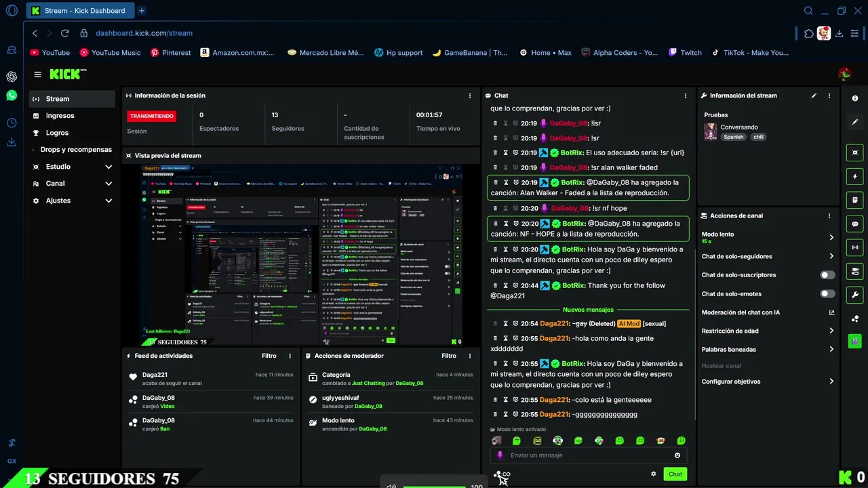Open Información de la sesión options menu
The height and width of the screenshot is (488, 868).
pyautogui.click(x=470, y=96)
